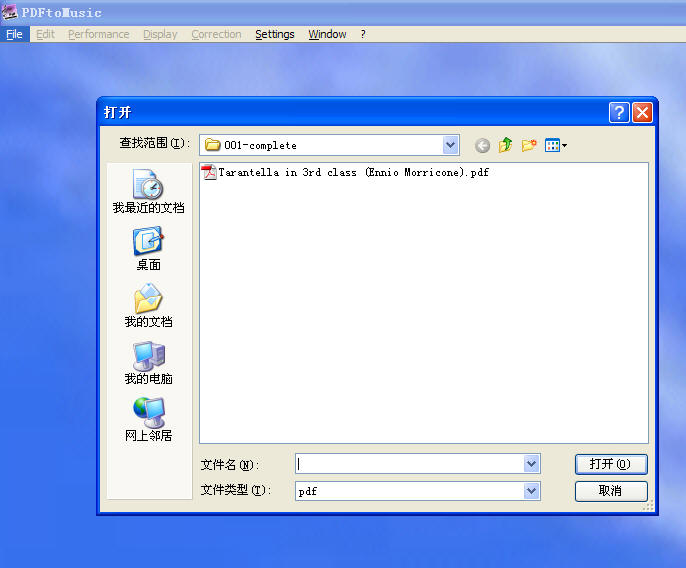
Task: Open the Correction menu
Action: [216, 34]
